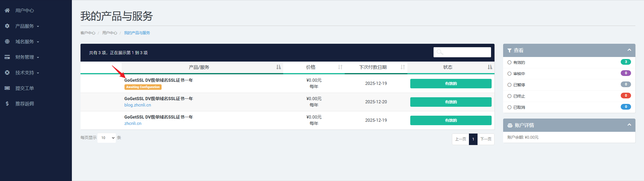Image resolution: width=644 pixels, height=181 pixels.
Task: Click the sort icon in 下次付款日期 column
Action: pos(403,67)
